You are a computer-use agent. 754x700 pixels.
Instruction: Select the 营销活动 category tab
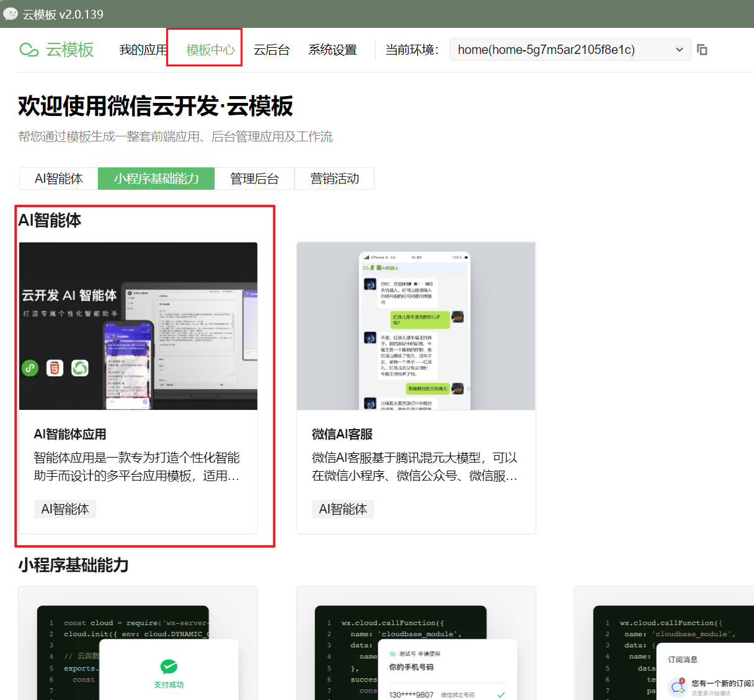(x=334, y=179)
